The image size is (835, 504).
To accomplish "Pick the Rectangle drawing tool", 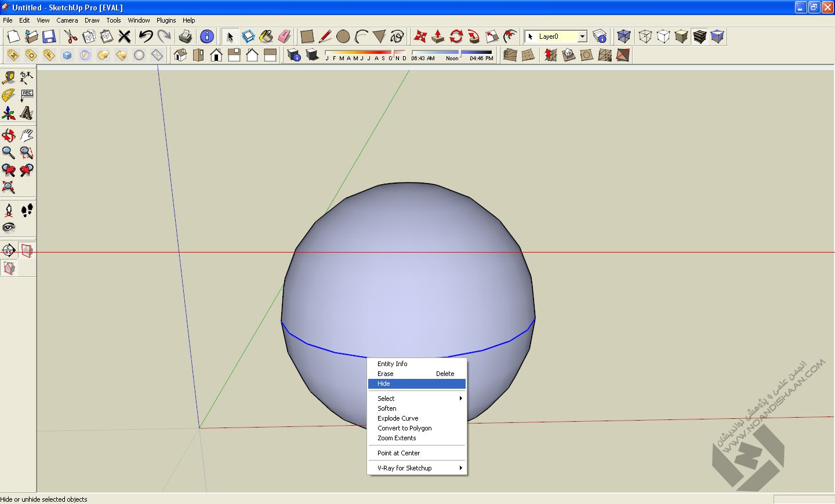I will coord(307,36).
